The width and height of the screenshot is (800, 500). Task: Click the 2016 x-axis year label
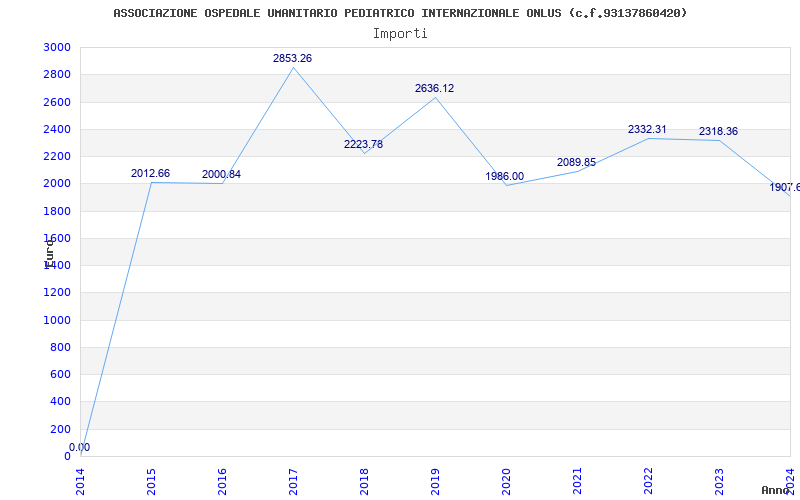coord(222,482)
